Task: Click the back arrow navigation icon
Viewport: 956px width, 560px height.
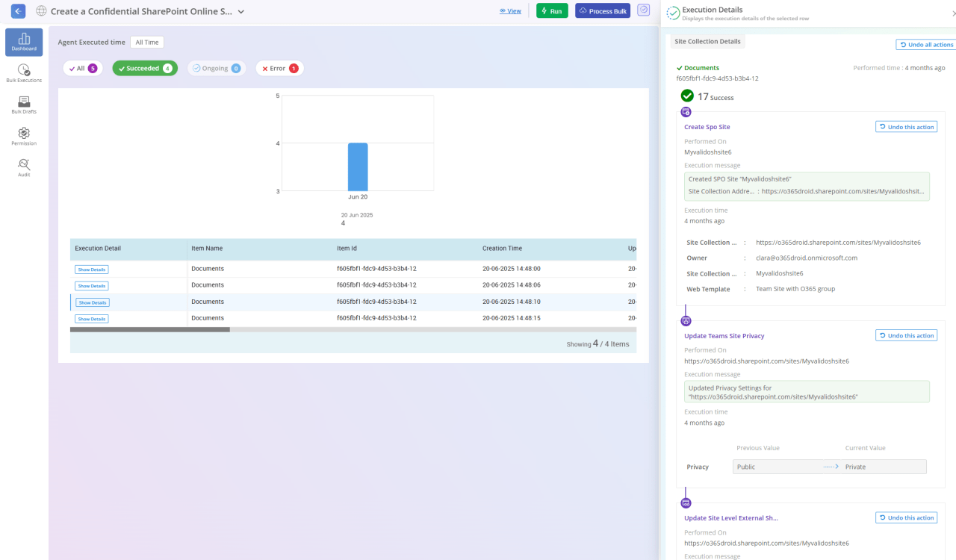Action: [17, 10]
